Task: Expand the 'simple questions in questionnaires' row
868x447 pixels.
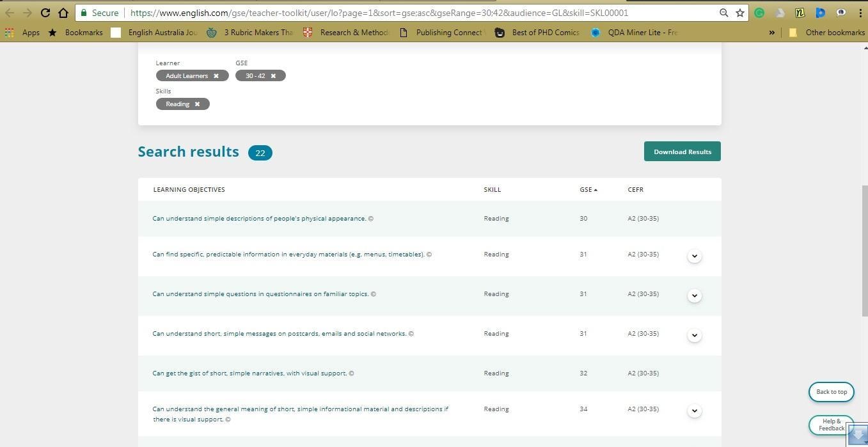Action: [694, 295]
